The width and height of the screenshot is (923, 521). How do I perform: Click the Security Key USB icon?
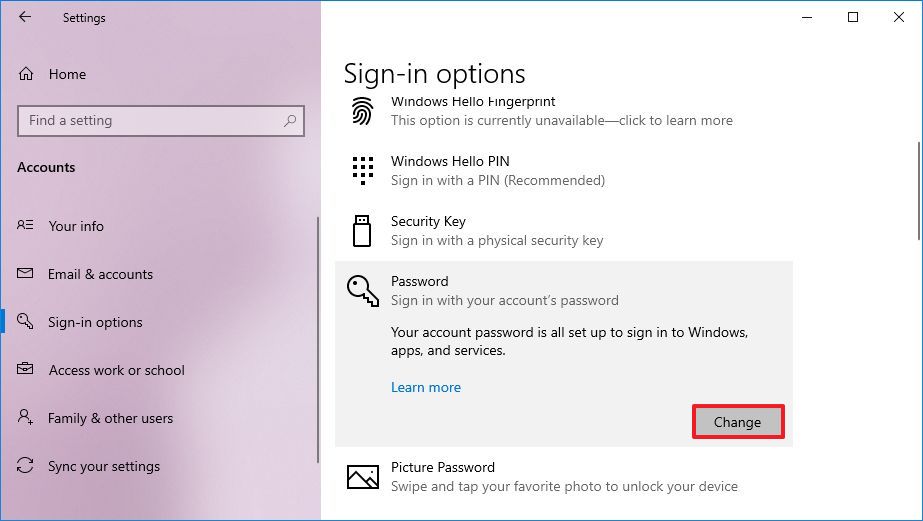[362, 231]
